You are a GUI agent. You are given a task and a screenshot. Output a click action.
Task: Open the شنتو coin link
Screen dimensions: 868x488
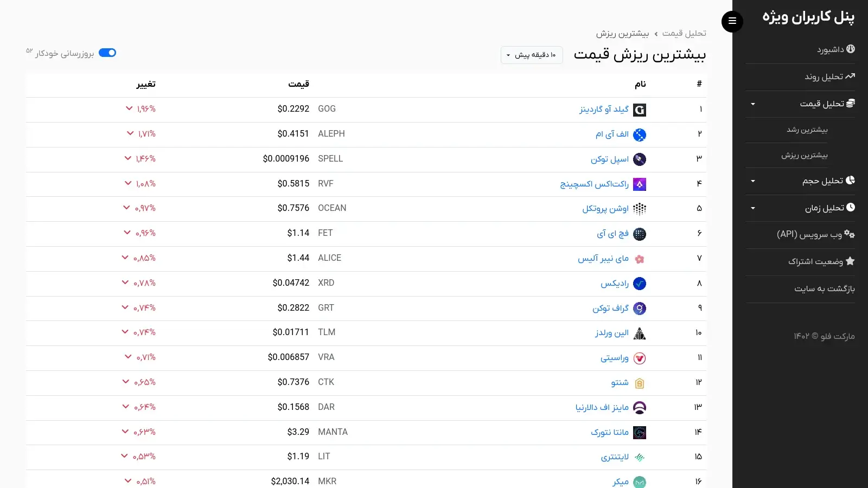620,383
